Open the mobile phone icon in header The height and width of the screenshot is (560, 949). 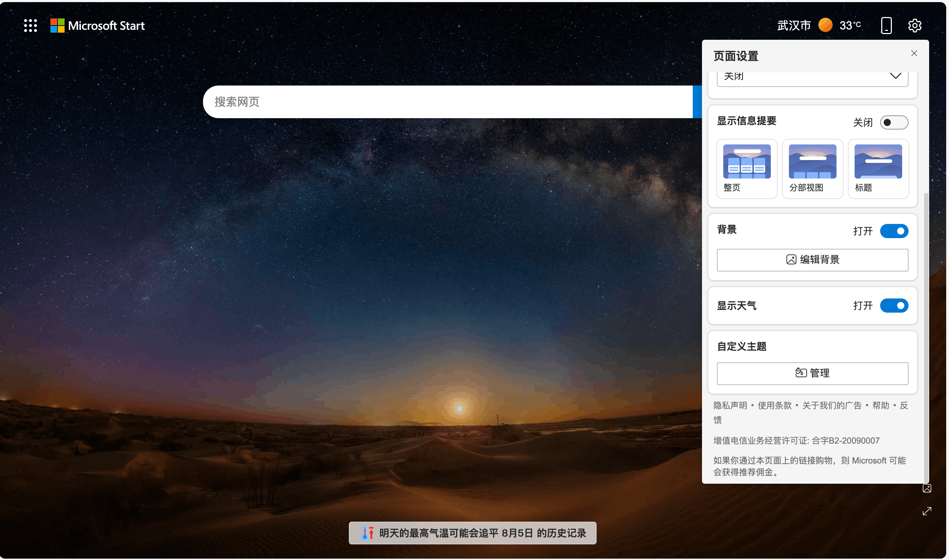[886, 26]
